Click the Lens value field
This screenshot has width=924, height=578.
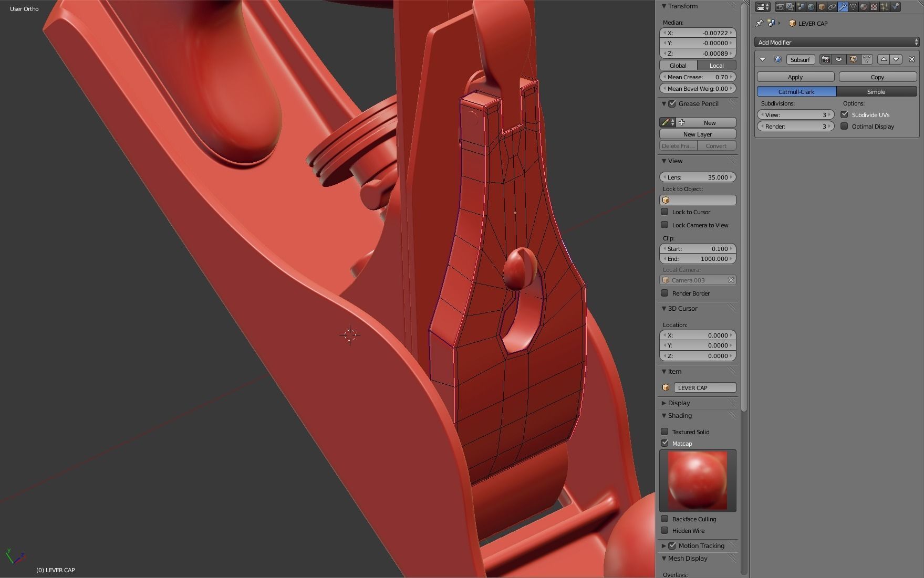[698, 177]
